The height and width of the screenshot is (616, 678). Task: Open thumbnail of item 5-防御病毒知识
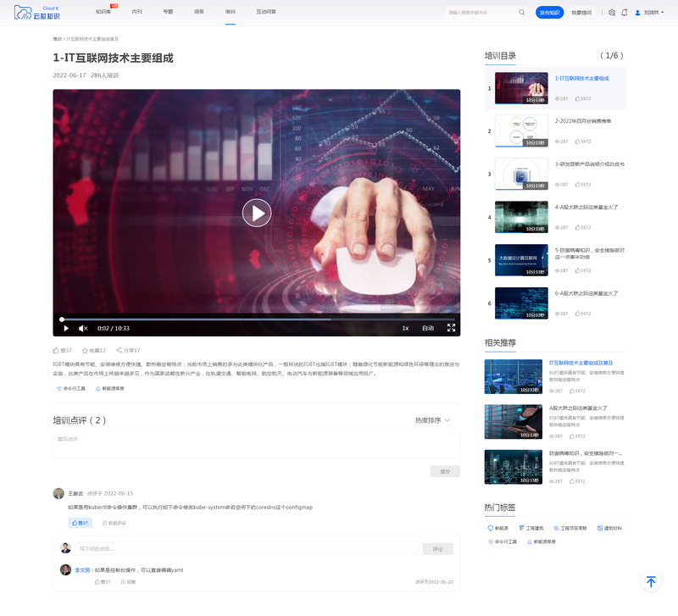(521, 260)
